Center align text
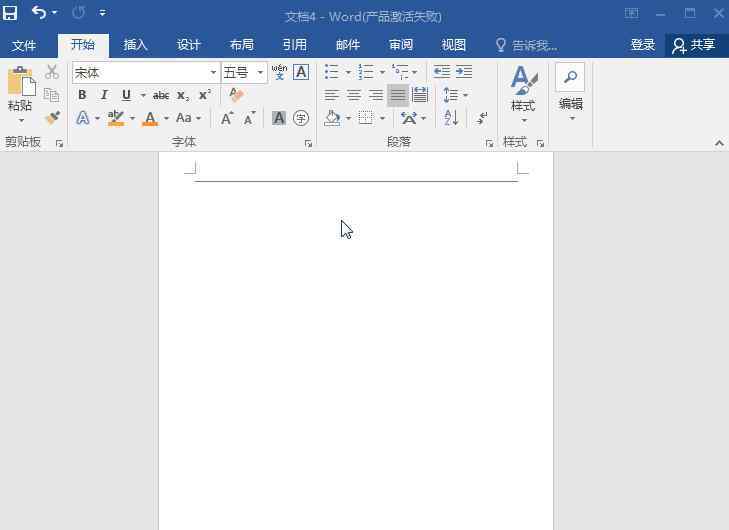The image size is (729, 530). click(x=354, y=95)
